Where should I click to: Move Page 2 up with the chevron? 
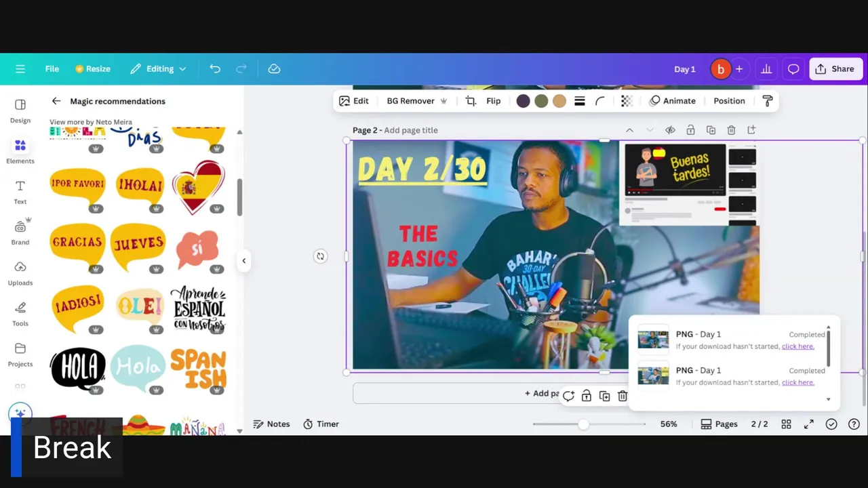coord(629,130)
